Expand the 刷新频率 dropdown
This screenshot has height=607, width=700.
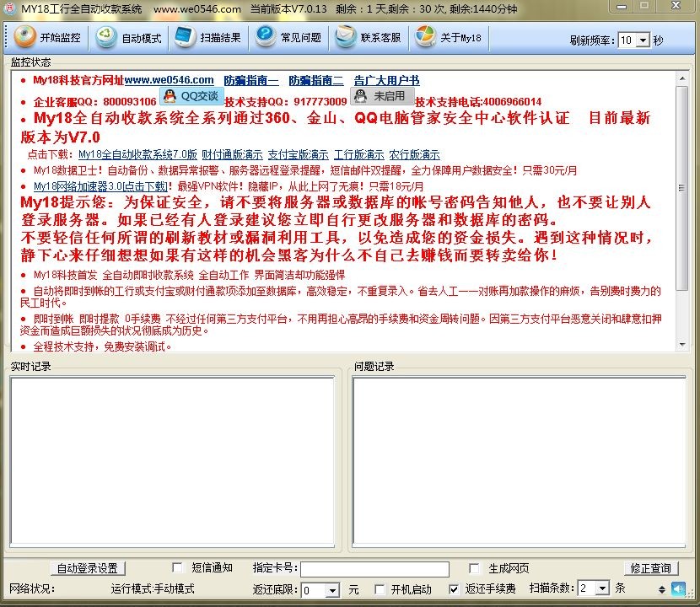coord(643,40)
